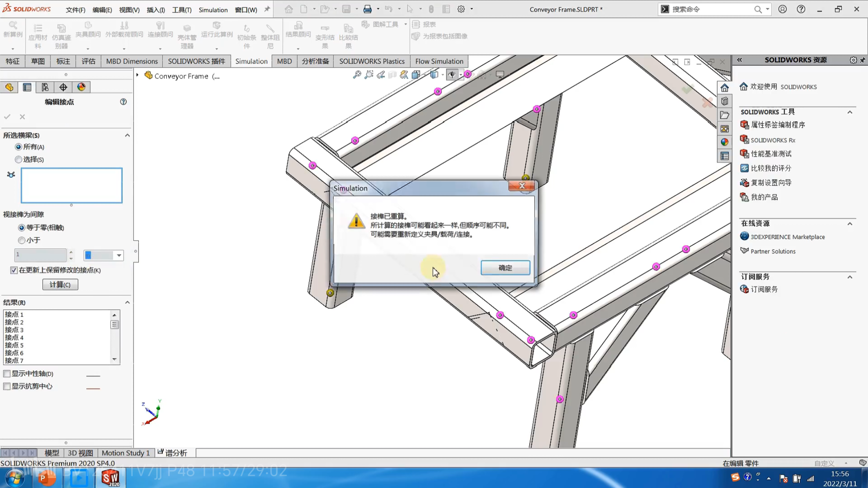Click the selected beams list box
The width and height of the screenshot is (868, 488).
tap(72, 185)
